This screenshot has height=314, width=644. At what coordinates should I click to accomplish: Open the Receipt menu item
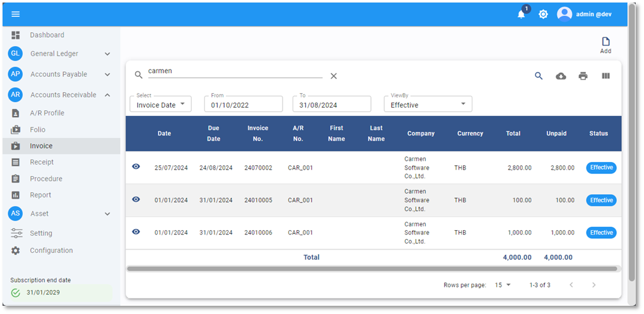point(42,162)
